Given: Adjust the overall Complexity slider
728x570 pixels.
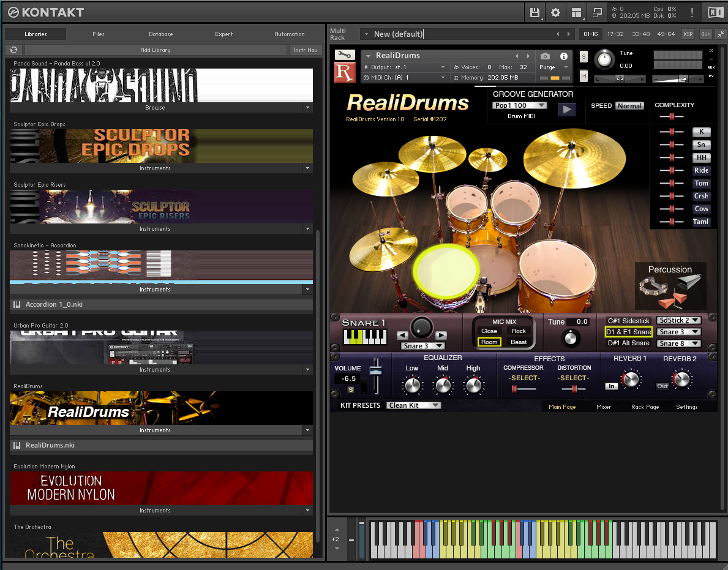Looking at the screenshot, I should pyautogui.click(x=671, y=116).
